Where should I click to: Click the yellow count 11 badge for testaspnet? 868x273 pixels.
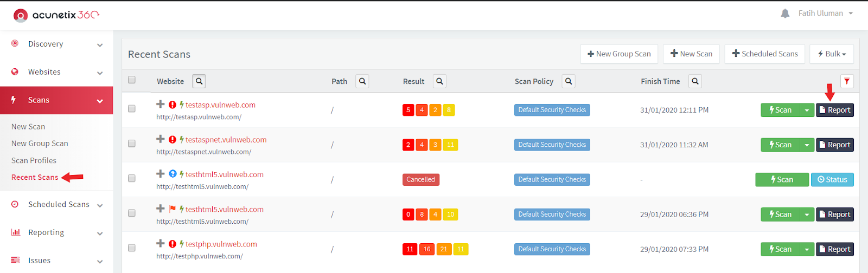click(450, 145)
